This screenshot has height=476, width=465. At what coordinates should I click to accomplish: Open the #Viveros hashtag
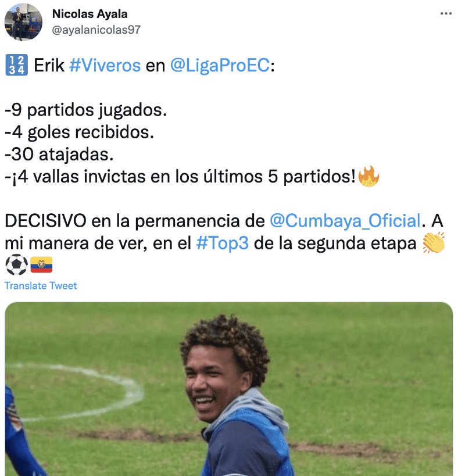(x=105, y=65)
